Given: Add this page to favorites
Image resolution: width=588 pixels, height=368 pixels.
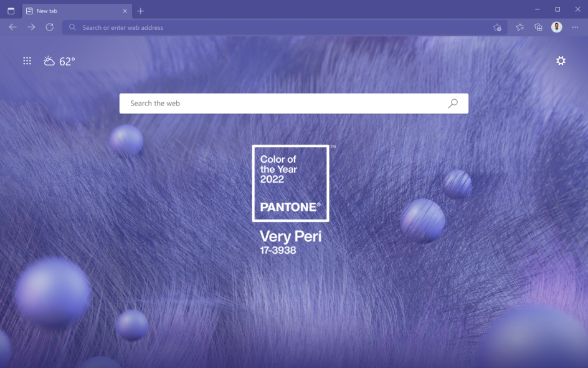Looking at the screenshot, I should [x=497, y=27].
